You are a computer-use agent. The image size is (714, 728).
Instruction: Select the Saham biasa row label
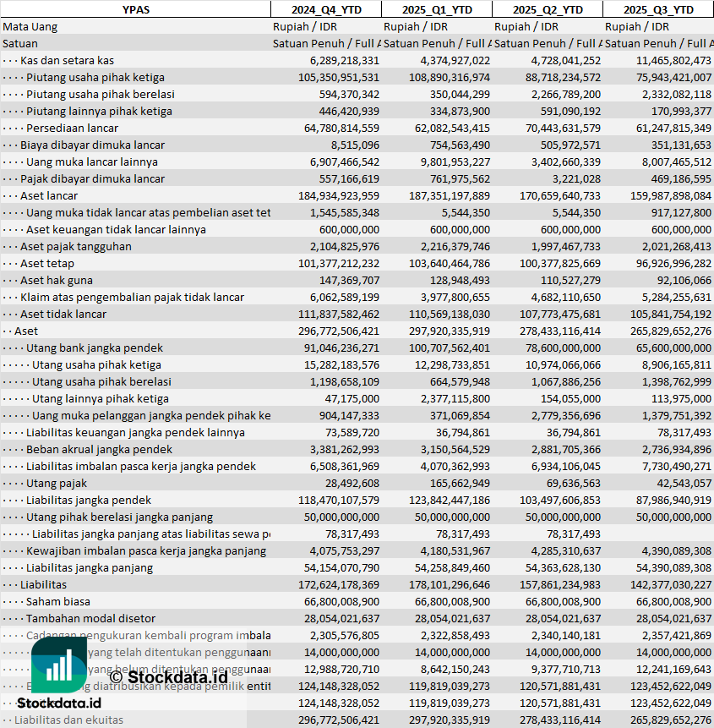click(x=58, y=602)
